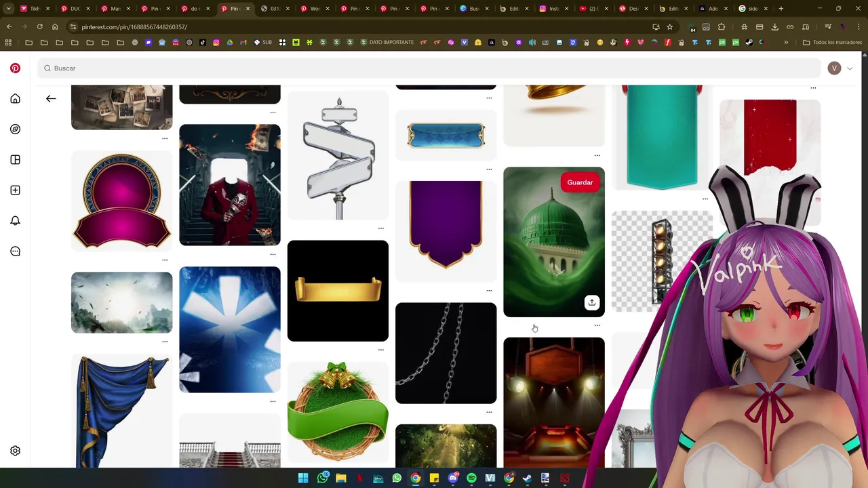
Task: Click the share icon on the green dome pin
Action: pyautogui.click(x=592, y=302)
